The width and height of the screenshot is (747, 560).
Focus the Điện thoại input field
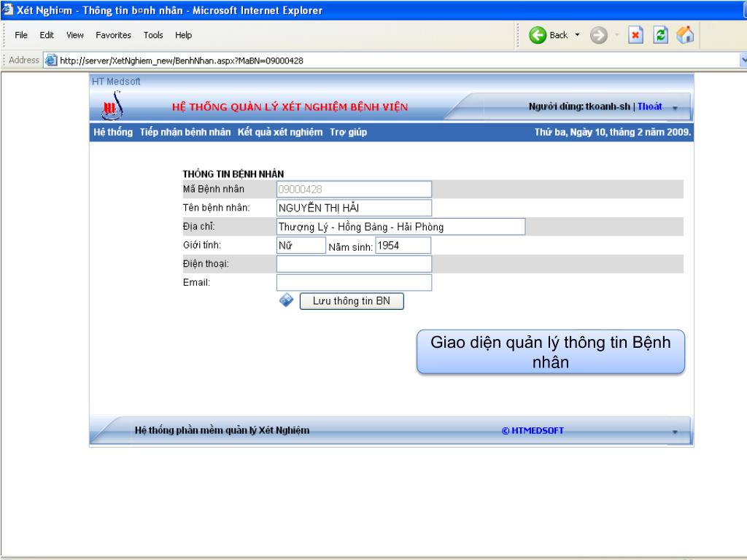(354, 264)
